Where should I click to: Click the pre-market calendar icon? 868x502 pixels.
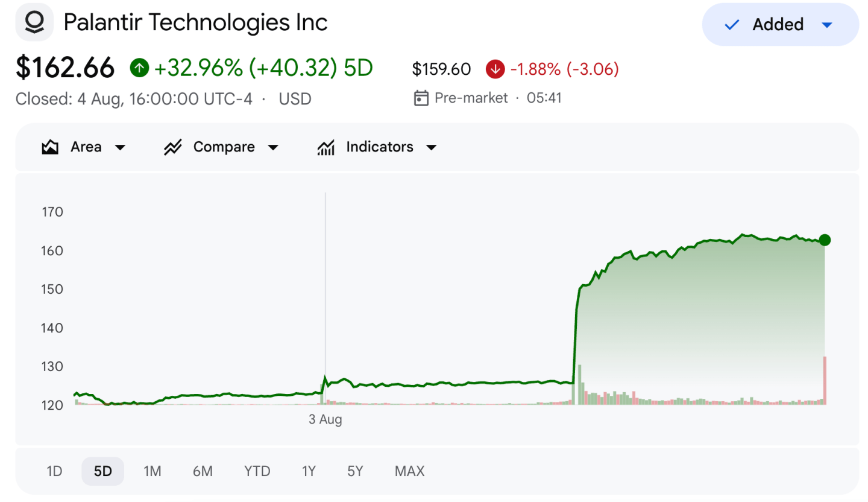[x=421, y=98]
